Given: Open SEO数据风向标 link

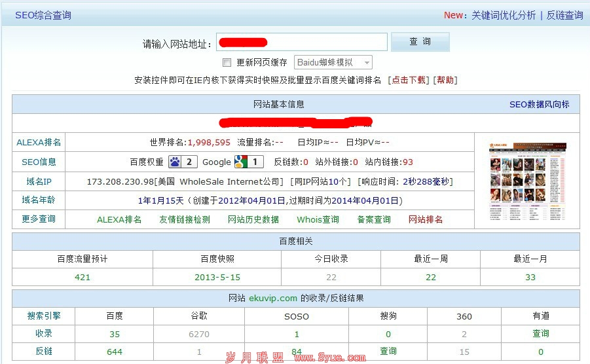Looking at the screenshot, I should pos(539,104).
